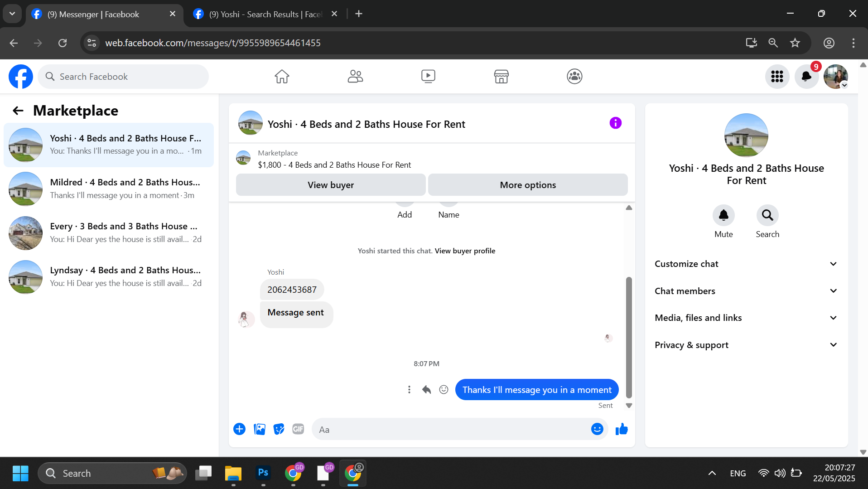
Task: Open the Windows Start menu
Action: [x=20, y=473]
